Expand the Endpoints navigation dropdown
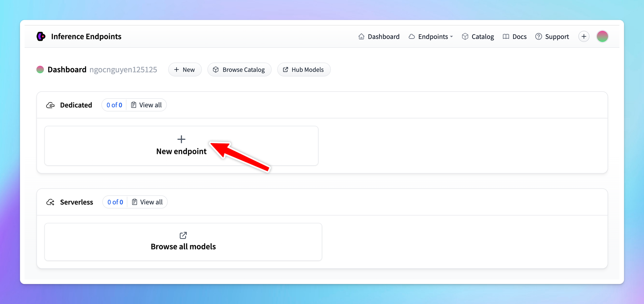 pyautogui.click(x=431, y=36)
